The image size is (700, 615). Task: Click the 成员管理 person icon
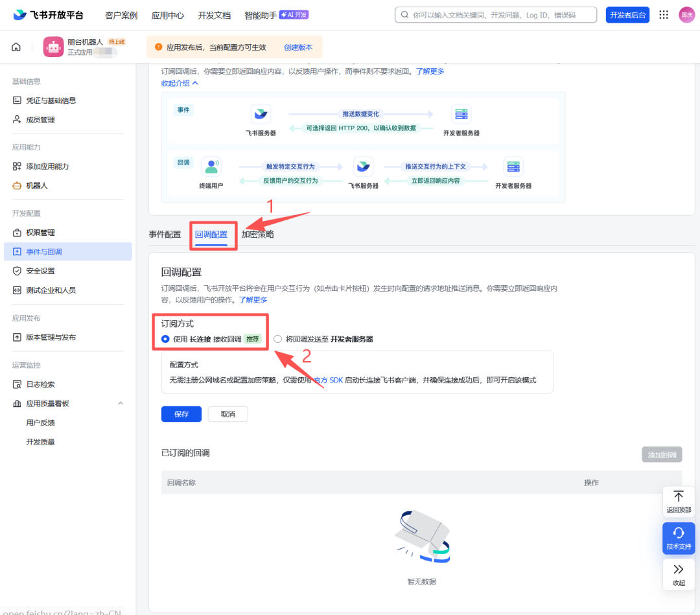(x=17, y=120)
